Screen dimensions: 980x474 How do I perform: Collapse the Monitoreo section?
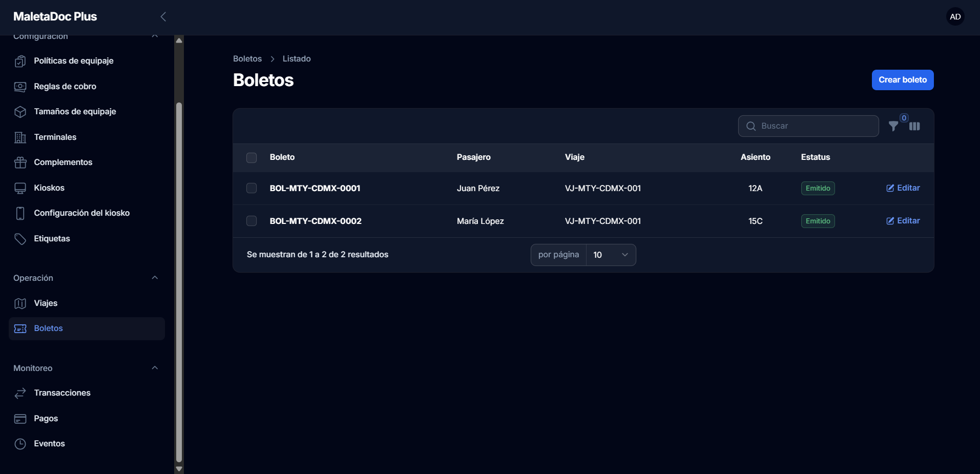pos(155,368)
